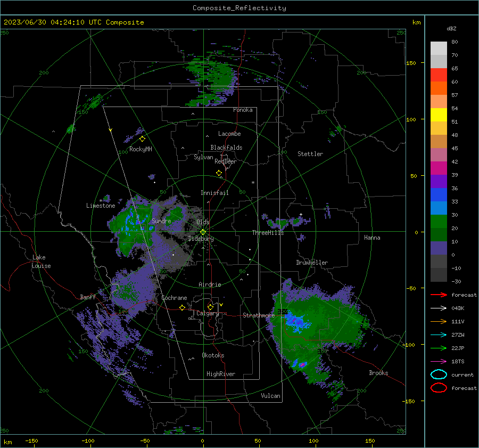Click the dBZ legend heading
This screenshot has height=448, width=479.
[451, 28]
